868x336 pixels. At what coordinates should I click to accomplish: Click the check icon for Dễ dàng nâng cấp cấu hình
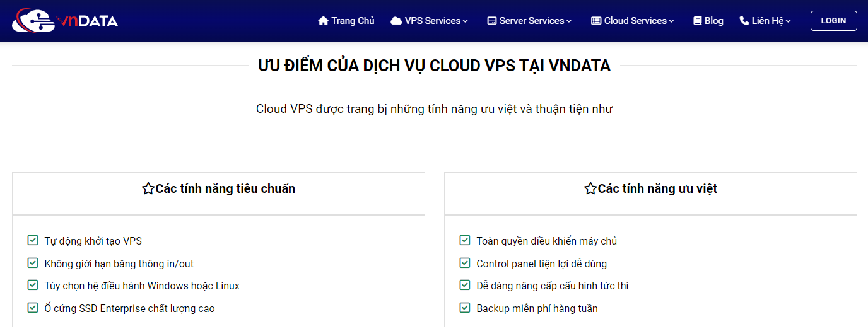[465, 285]
